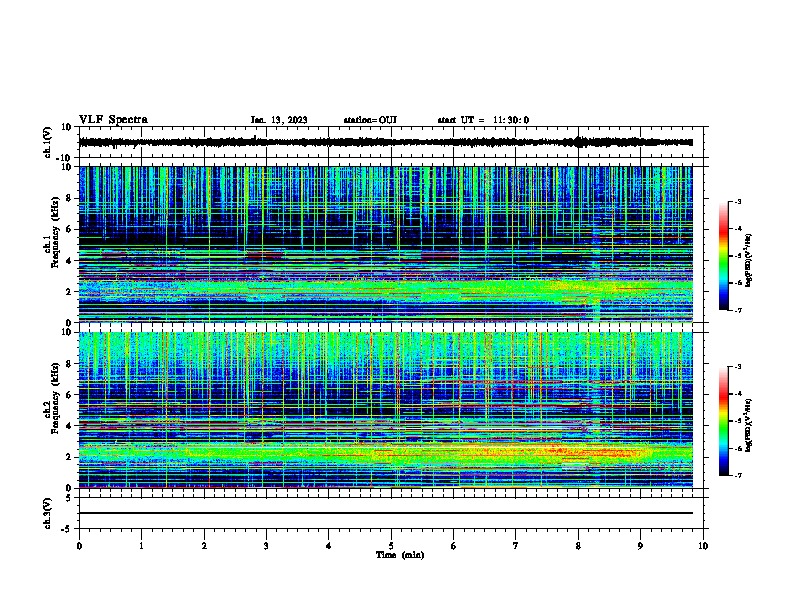Screen dimensions: 792x612
Task: Click the "ch.3(V)" axis label
Action: [x=48, y=513]
